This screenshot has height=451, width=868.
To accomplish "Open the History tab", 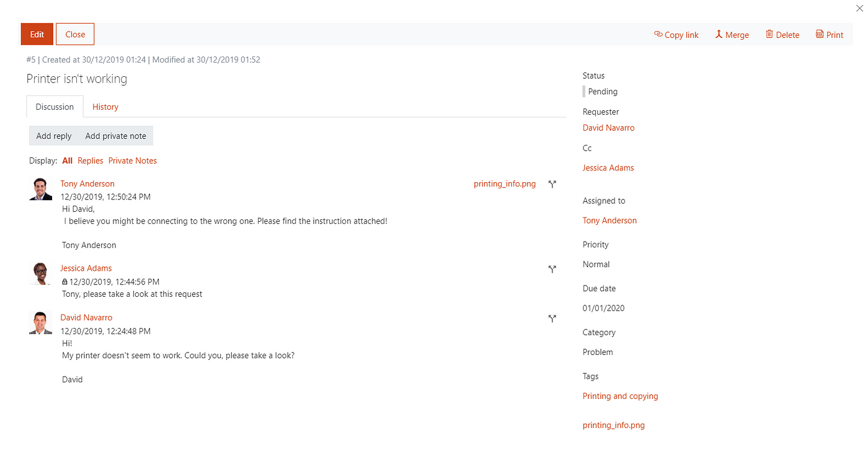I will (x=105, y=107).
